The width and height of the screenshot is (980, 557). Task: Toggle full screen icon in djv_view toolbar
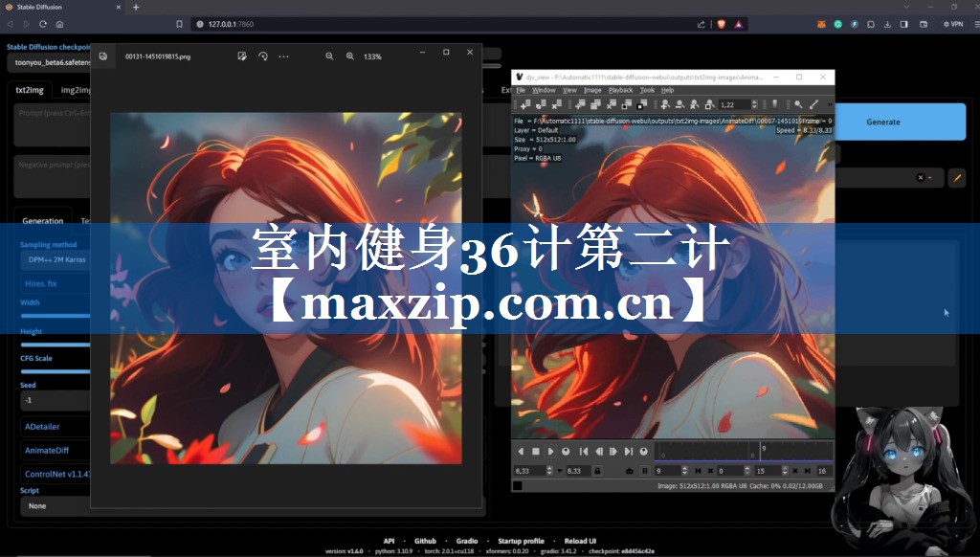click(642, 104)
